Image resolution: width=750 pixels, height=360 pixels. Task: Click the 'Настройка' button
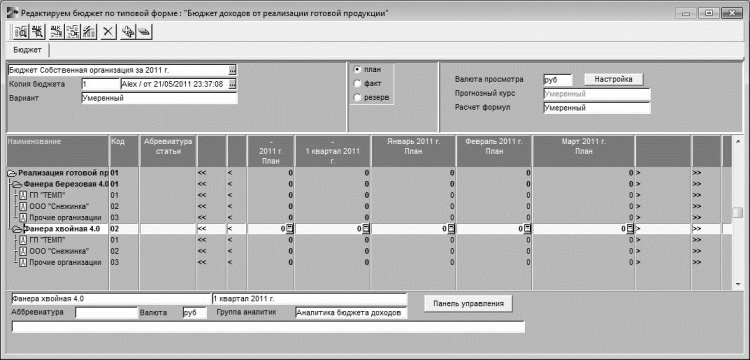pos(614,79)
